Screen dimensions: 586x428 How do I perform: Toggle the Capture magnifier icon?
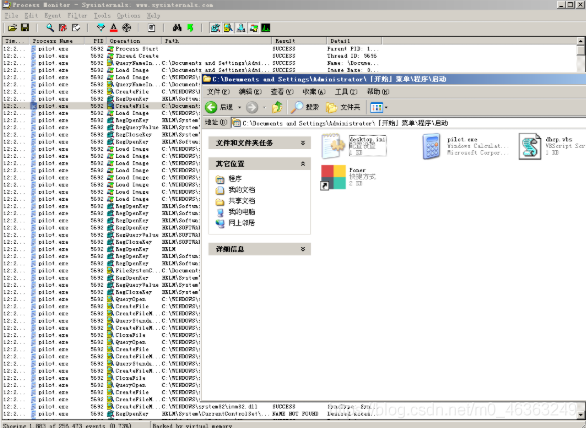[x=50, y=28]
